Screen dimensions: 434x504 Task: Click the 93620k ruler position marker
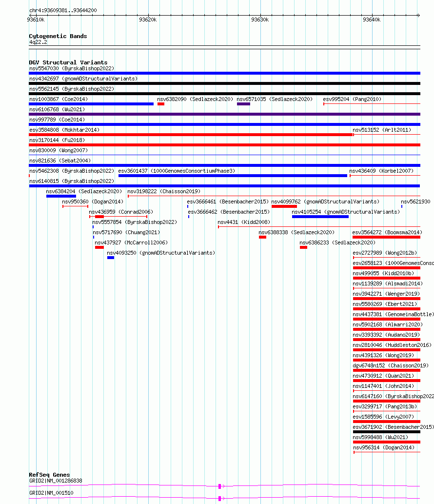click(x=148, y=20)
